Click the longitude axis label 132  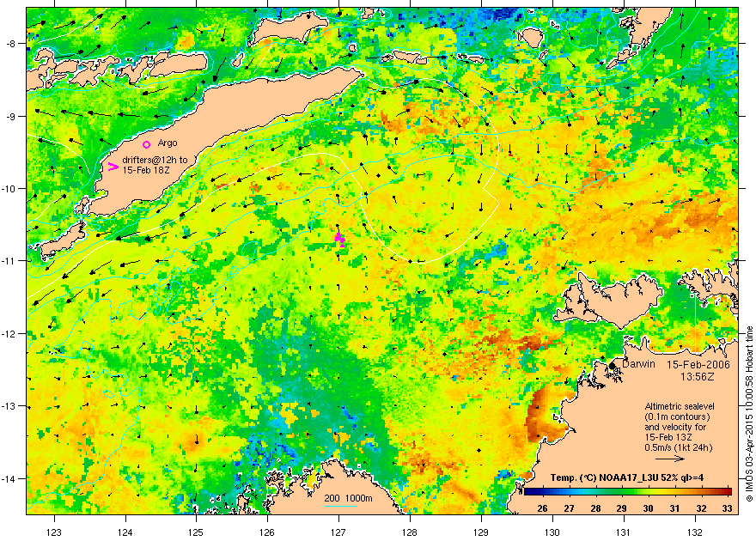(695, 532)
